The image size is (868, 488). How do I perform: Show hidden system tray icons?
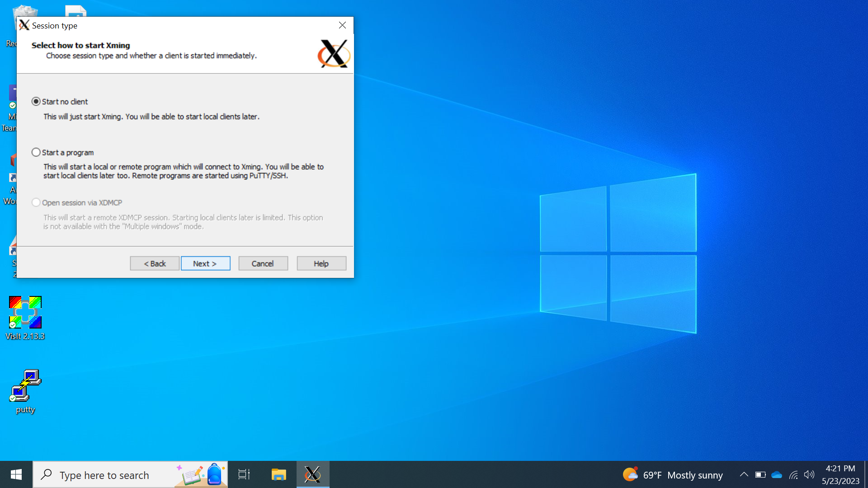[x=744, y=474]
